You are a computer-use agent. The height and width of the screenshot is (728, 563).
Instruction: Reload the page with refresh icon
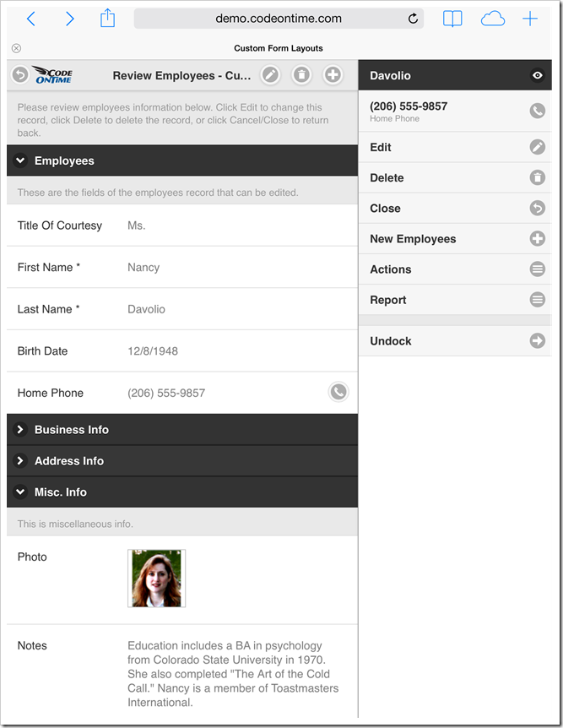pos(414,19)
